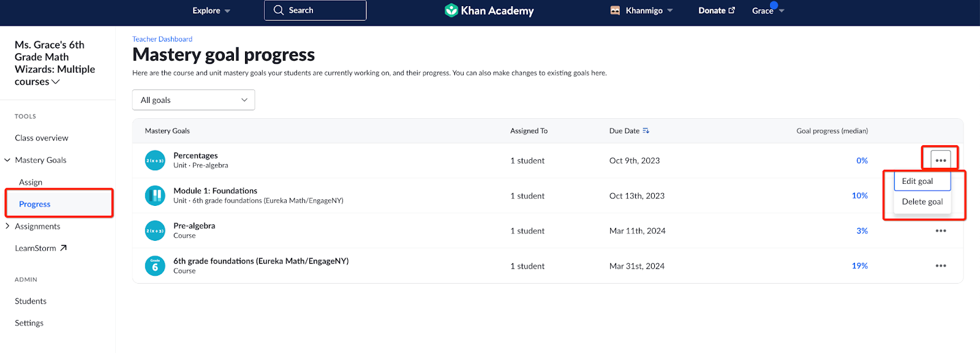Click the 6th grade foundations course icon
980x353 pixels.
pyautogui.click(x=155, y=266)
